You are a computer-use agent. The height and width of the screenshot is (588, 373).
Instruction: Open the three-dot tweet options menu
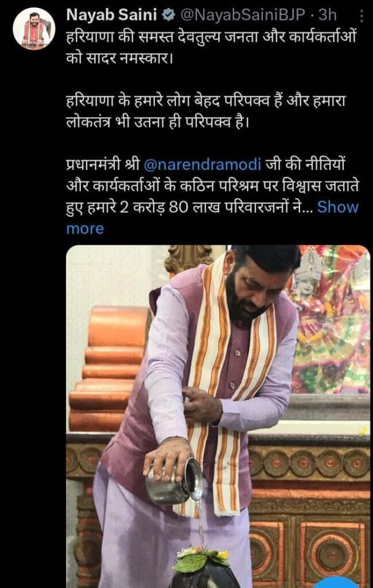(x=362, y=16)
